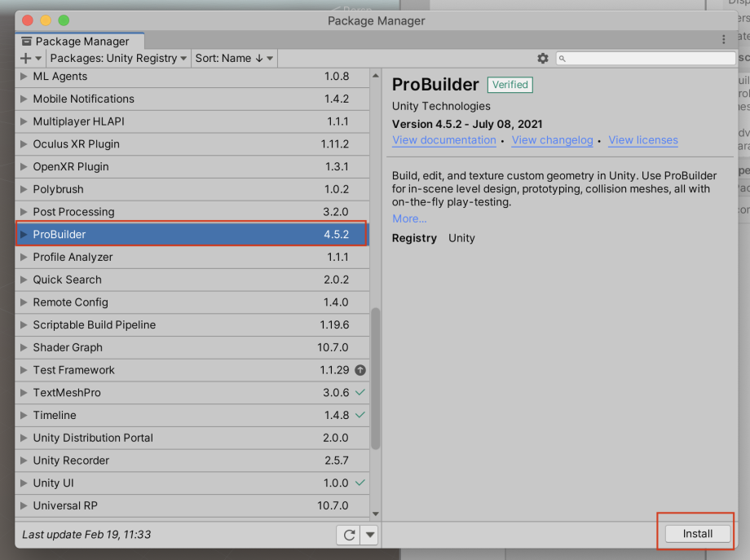
Task: Click the Install button for ProBuilder
Action: (x=698, y=532)
